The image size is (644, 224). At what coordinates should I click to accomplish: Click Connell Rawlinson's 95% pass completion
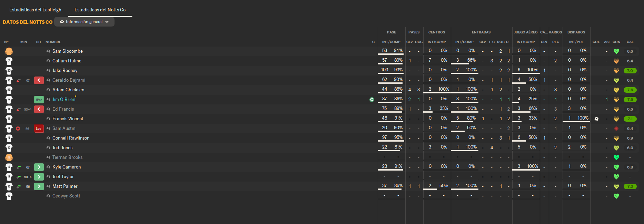[x=398, y=137]
